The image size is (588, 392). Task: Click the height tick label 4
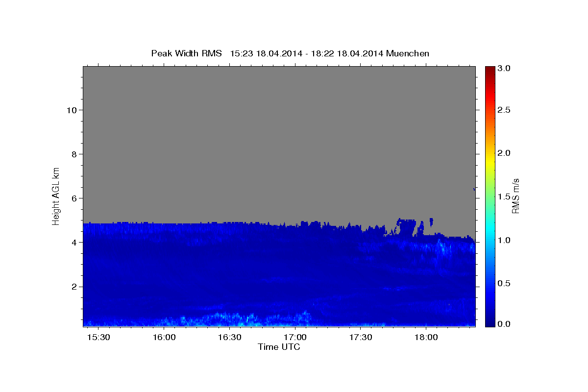point(74,243)
